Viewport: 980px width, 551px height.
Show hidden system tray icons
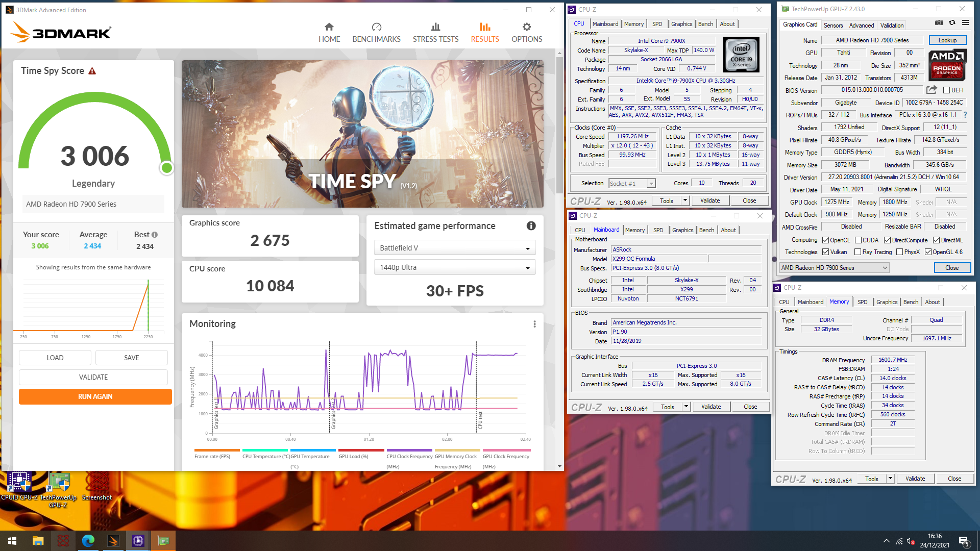pyautogui.click(x=886, y=541)
